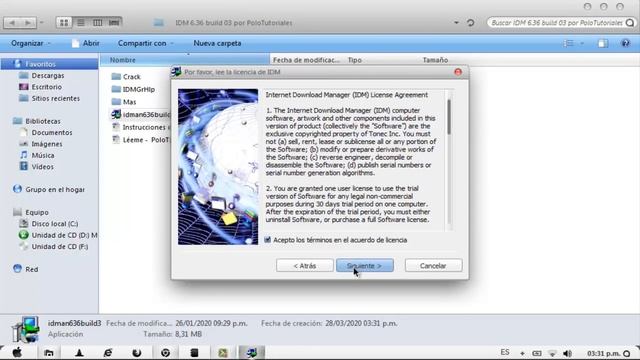This screenshot has width=640, height=360.
Task: Click the network tray icon
Action: click(x=552, y=353)
